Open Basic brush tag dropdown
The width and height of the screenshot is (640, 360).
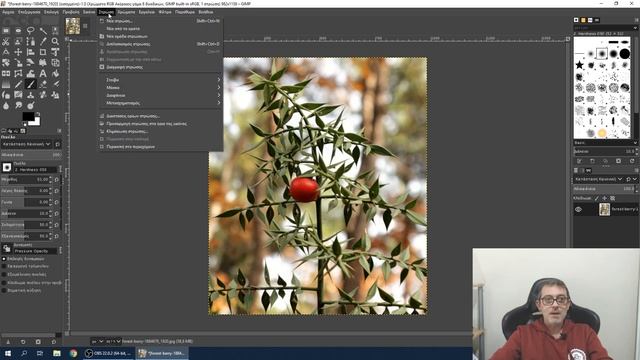pos(605,143)
